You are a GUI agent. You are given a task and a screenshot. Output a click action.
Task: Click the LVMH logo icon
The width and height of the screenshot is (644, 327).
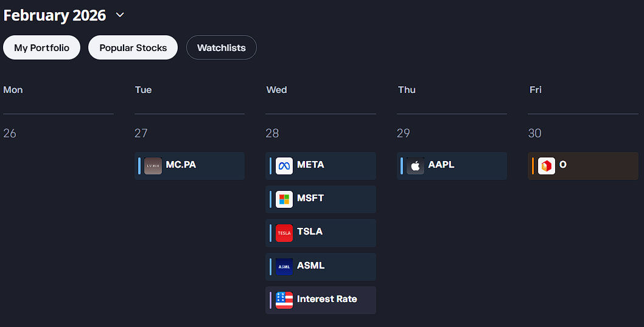[153, 166]
